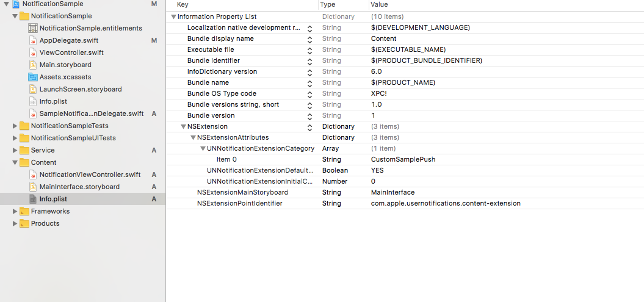Image resolution: width=644 pixels, height=302 pixels.
Task: Collapse the NotificationSample project root
Action: point(7,4)
